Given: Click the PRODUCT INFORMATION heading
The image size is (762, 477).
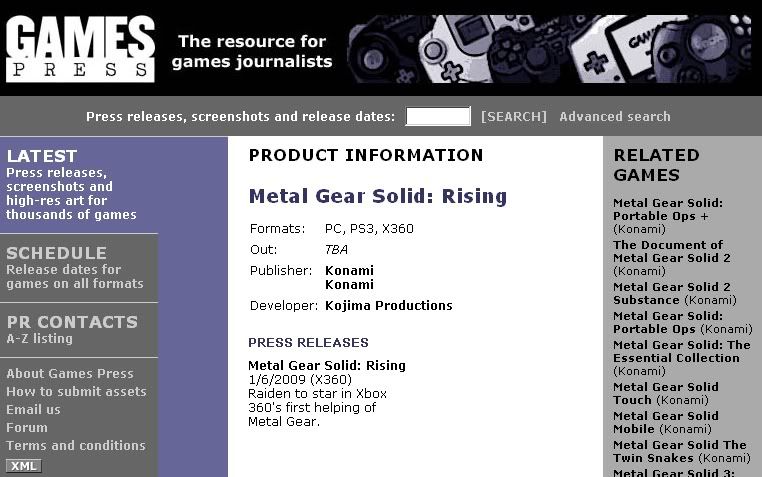Looking at the screenshot, I should point(366,155).
